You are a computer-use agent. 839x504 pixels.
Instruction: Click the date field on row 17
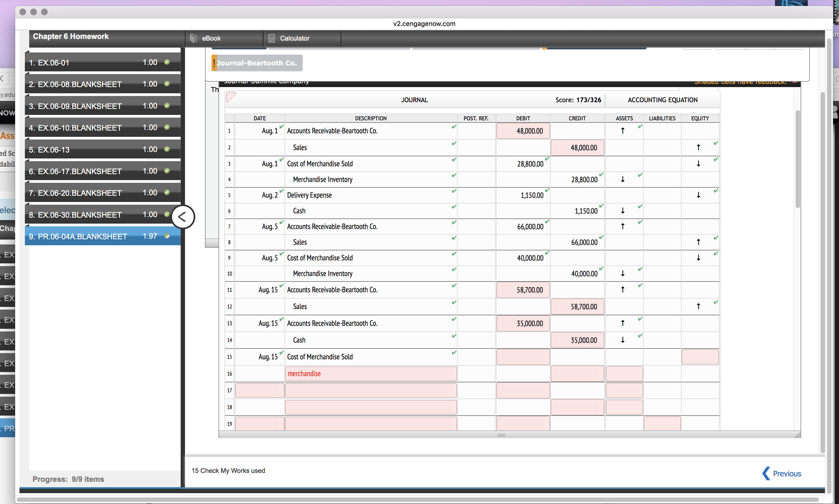pos(259,390)
